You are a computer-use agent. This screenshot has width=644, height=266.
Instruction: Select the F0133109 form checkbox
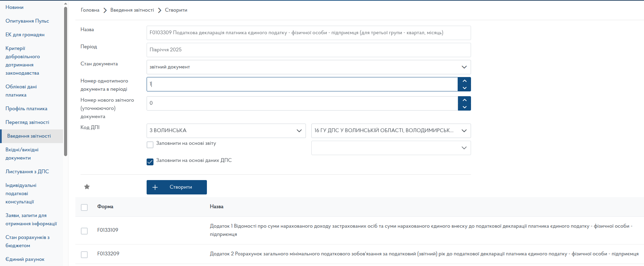[84, 231]
